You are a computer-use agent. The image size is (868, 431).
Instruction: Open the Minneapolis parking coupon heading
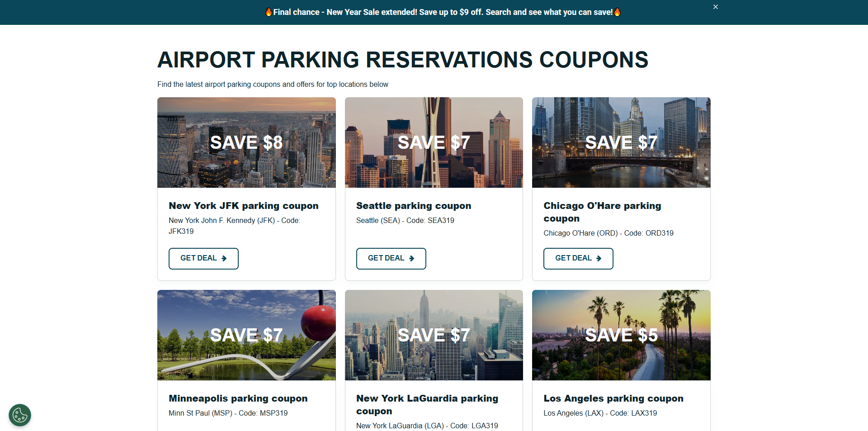tap(238, 398)
